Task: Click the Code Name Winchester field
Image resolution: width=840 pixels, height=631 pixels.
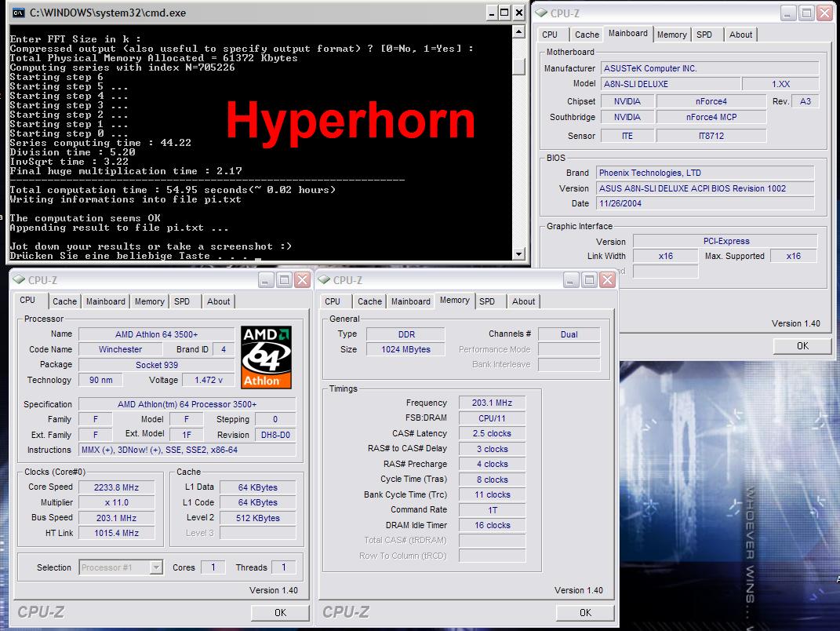Action: coord(120,349)
